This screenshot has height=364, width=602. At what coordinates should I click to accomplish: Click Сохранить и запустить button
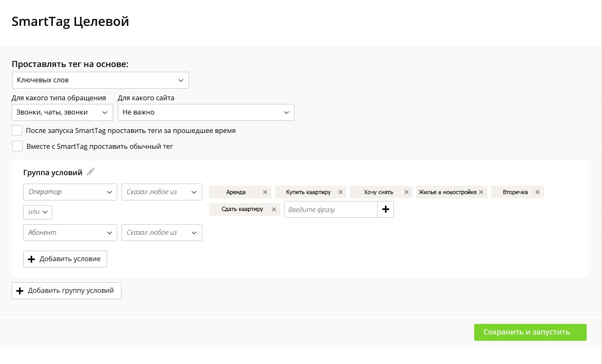530,332
